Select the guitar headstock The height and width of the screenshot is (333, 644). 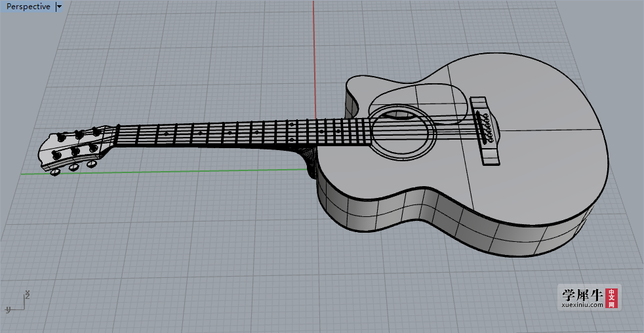click(75, 147)
